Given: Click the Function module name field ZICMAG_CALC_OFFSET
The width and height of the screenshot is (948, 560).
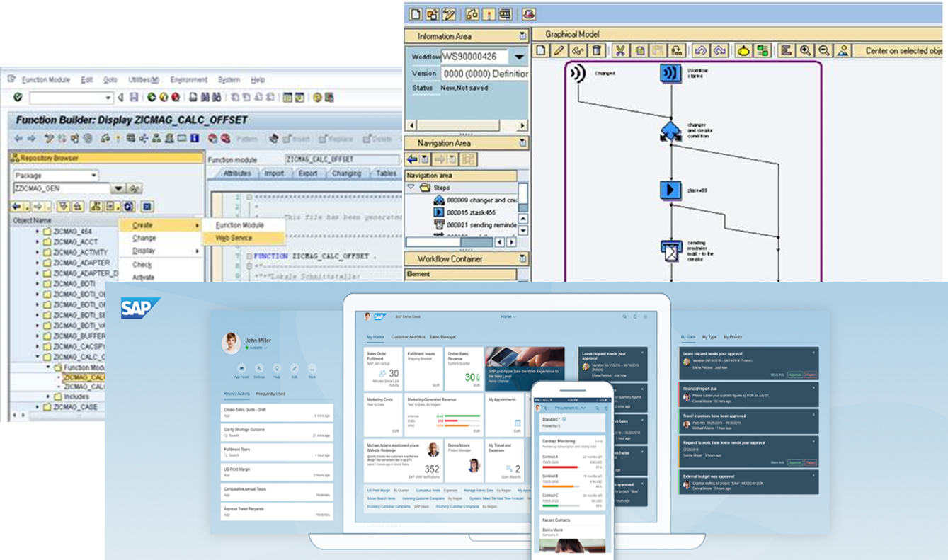Looking at the screenshot, I should pyautogui.click(x=342, y=159).
